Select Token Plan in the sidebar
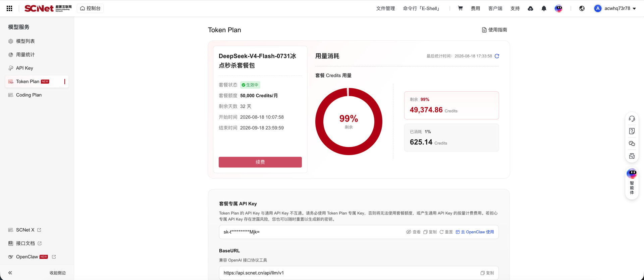 tap(37, 82)
